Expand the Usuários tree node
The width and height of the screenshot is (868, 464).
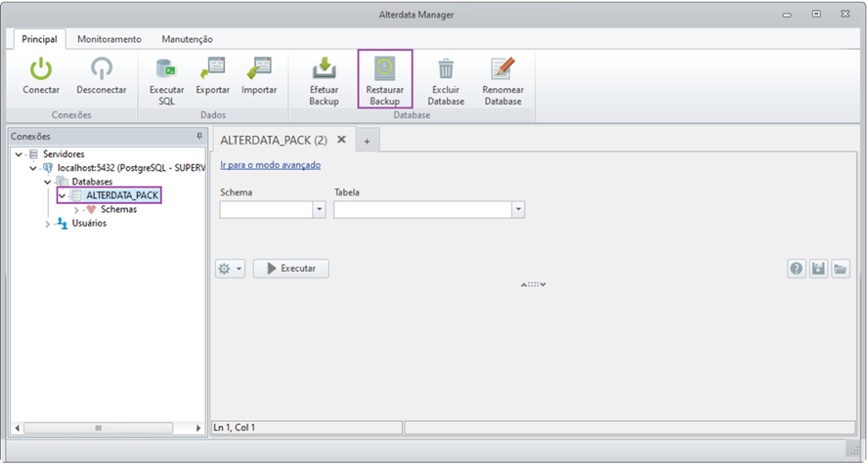pyautogui.click(x=48, y=224)
